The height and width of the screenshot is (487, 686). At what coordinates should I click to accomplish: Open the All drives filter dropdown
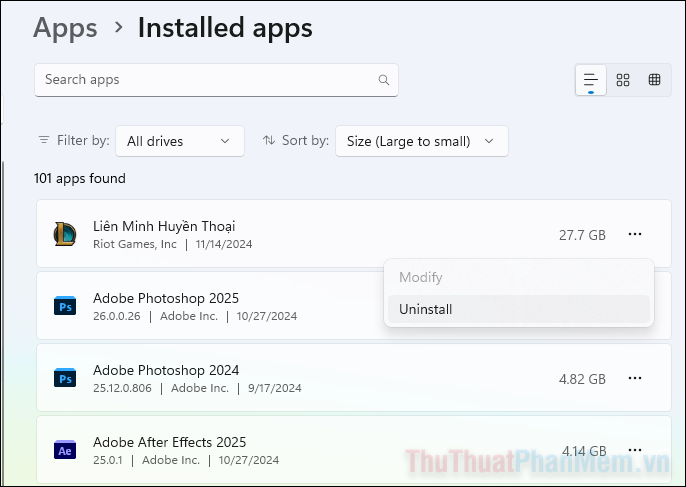pyautogui.click(x=180, y=141)
